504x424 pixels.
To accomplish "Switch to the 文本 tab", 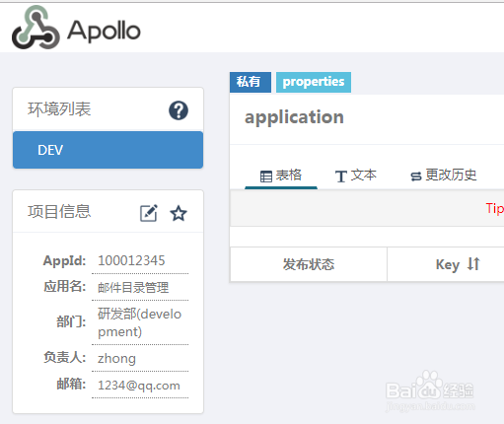I will tap(356, 176).
